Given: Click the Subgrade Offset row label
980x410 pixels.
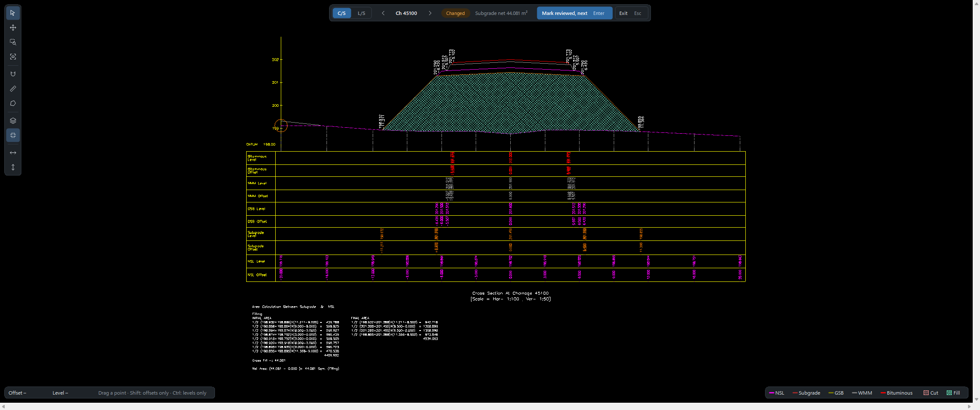Looking at the screenshot, I should tap(256, 248).
